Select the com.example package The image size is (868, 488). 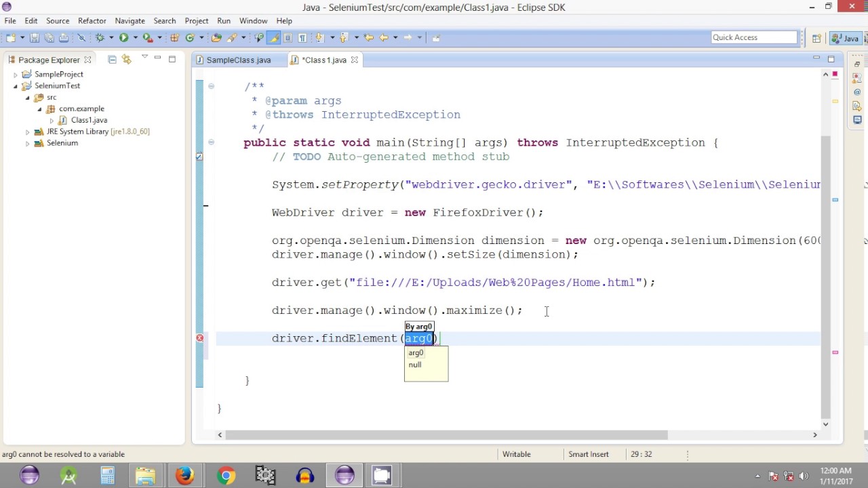(81, 108)
